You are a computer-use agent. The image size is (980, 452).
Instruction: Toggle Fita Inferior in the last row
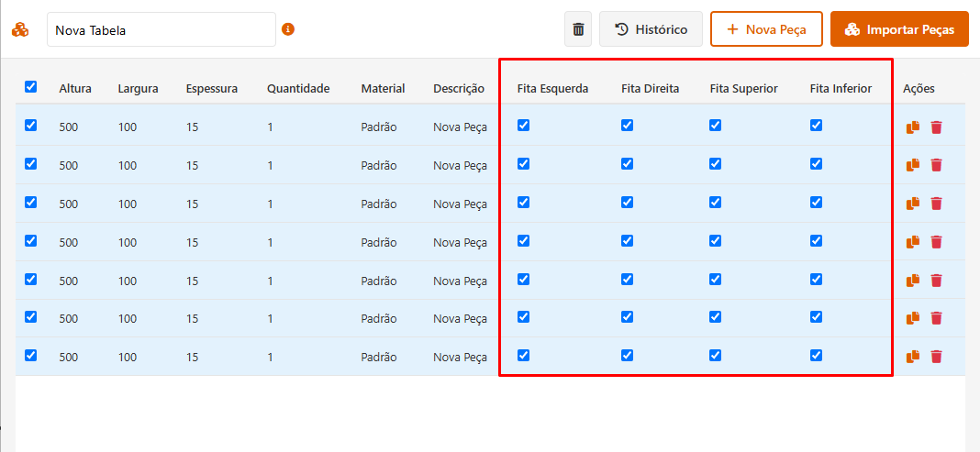[817, 356]
